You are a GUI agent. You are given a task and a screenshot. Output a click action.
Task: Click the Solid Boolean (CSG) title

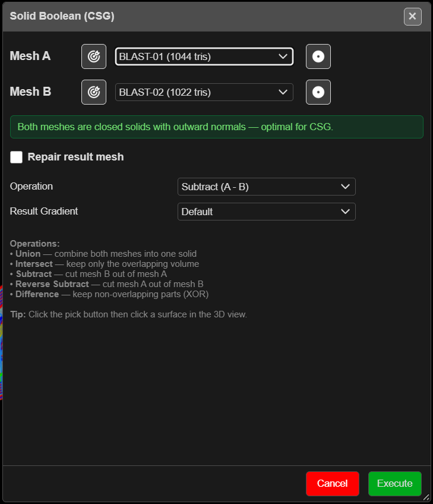(x=62, y=16)
